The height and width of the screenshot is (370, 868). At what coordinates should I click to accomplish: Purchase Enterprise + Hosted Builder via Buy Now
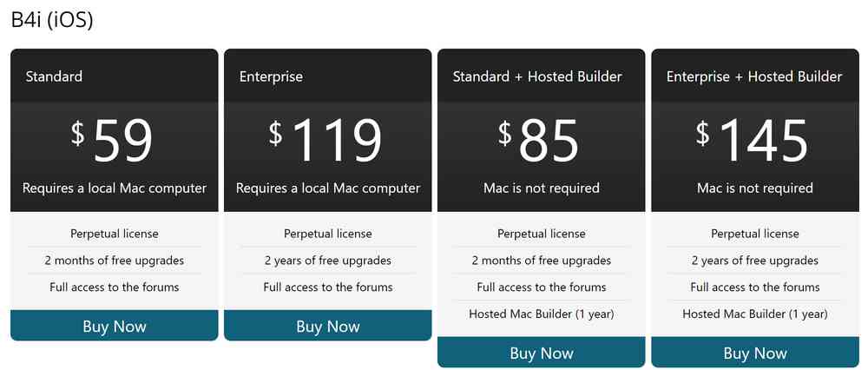click(x=754, y=353)
